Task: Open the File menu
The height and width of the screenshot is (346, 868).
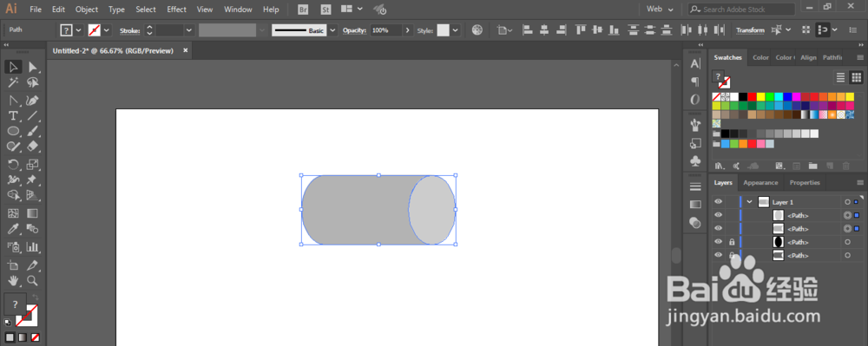Action: click(x=36, y=10)
